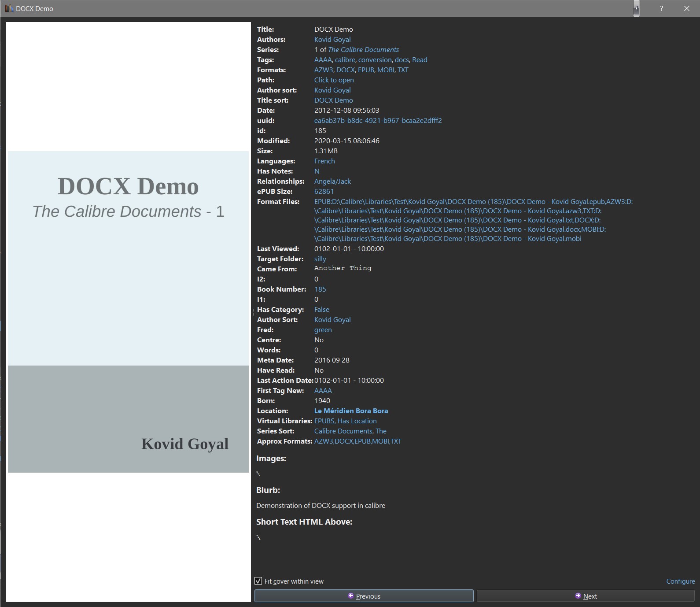The image size is (700, 607).
Task: Click the AAAA tag in the Tags row
Action: click(x=323, y=60)
